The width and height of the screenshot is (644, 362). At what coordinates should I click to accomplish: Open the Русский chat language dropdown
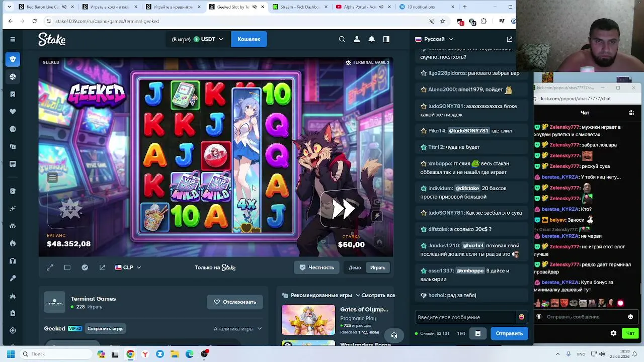pos(434,39)
